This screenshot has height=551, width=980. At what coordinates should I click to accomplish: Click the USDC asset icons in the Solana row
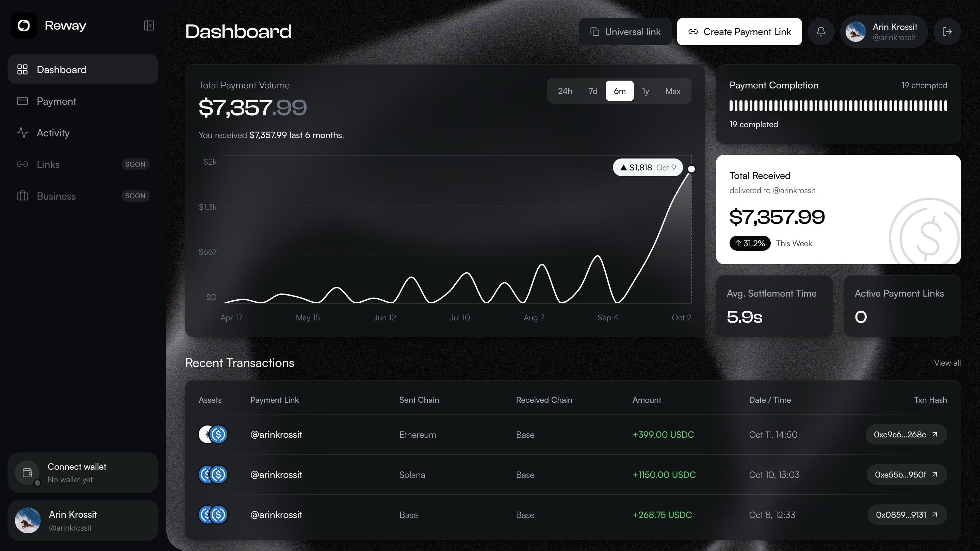213,474
